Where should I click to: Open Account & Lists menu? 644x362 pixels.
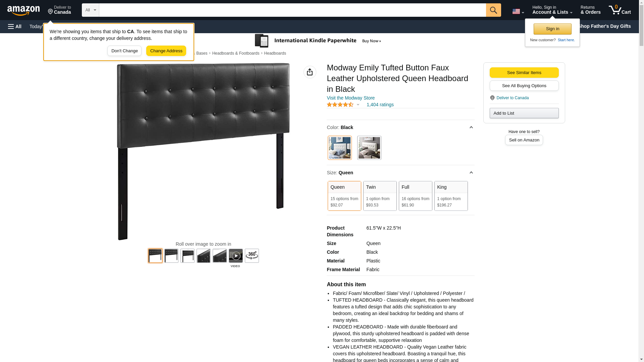pos(552,10)
